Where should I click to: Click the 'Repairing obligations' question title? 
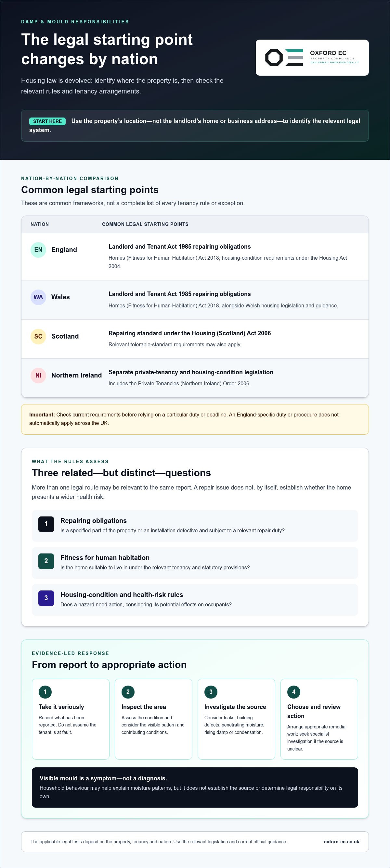tap(94, 521)
